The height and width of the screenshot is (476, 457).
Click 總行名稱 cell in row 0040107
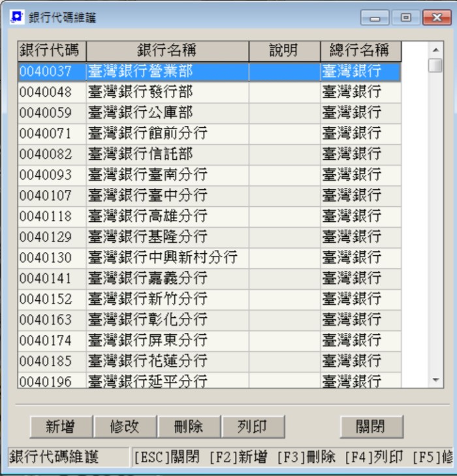pos(361,196)
